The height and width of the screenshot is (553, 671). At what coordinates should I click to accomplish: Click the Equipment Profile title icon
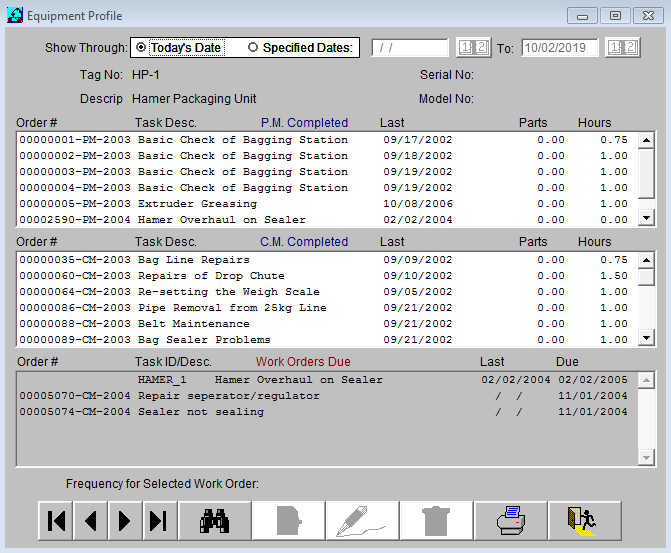(15, 15)
